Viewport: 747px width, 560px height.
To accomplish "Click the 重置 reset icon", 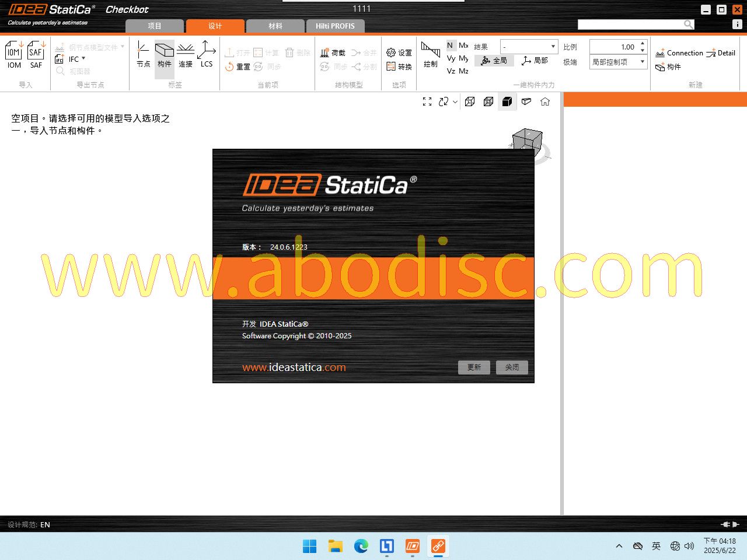I will click(229, 66).
